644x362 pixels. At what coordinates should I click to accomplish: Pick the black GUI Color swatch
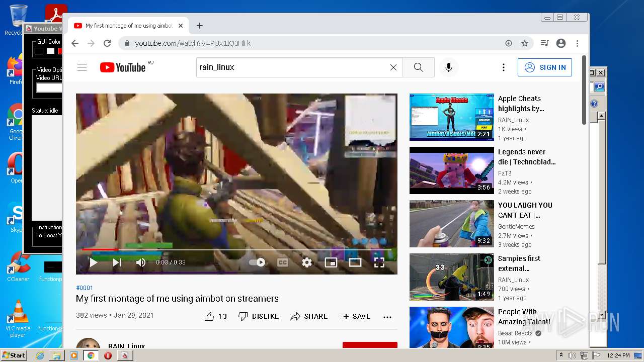point(39,51)
